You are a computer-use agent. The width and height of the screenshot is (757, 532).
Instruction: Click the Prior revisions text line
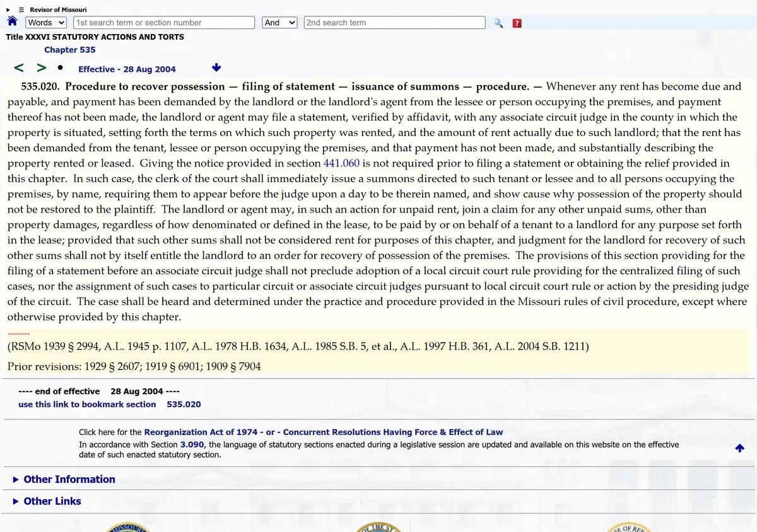134,366
